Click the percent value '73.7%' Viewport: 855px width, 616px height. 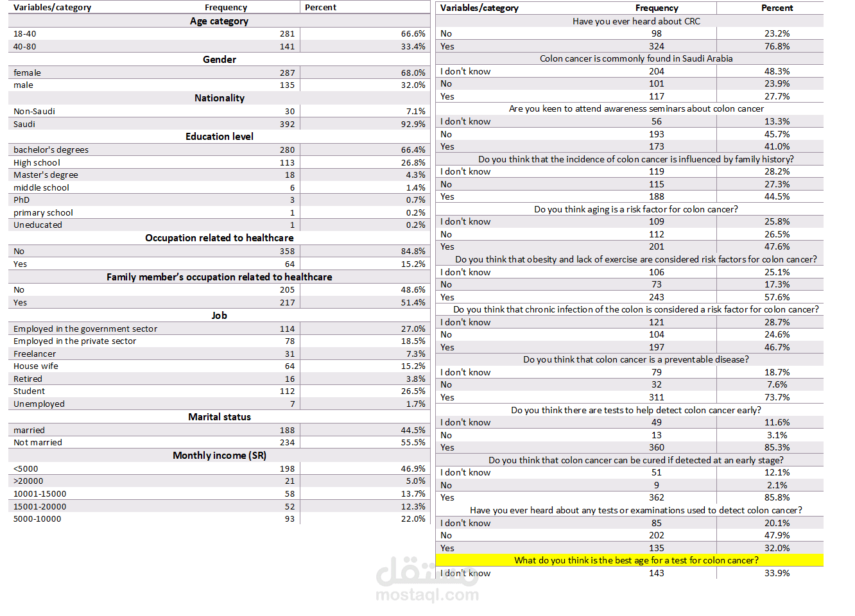[777, 397]
